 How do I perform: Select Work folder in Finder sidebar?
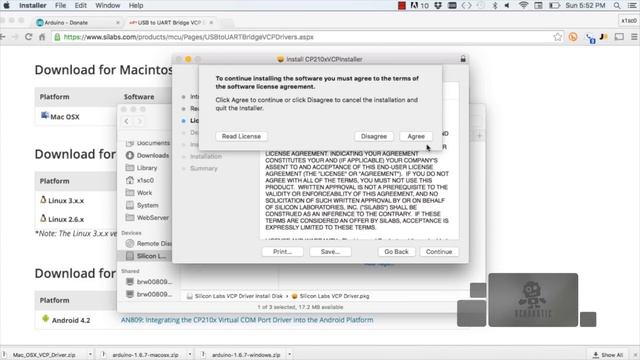click(139, 193)
